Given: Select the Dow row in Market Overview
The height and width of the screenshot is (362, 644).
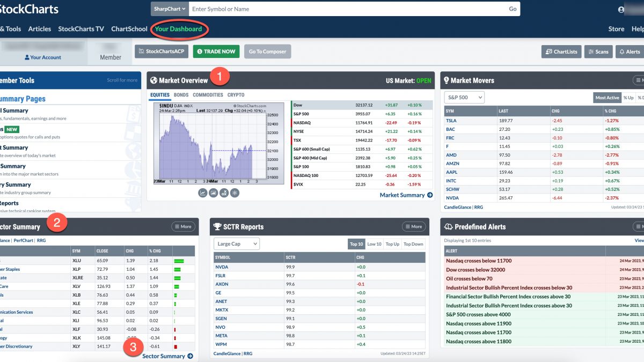Looking at the screenshot, I should click(x=362, y=105).
